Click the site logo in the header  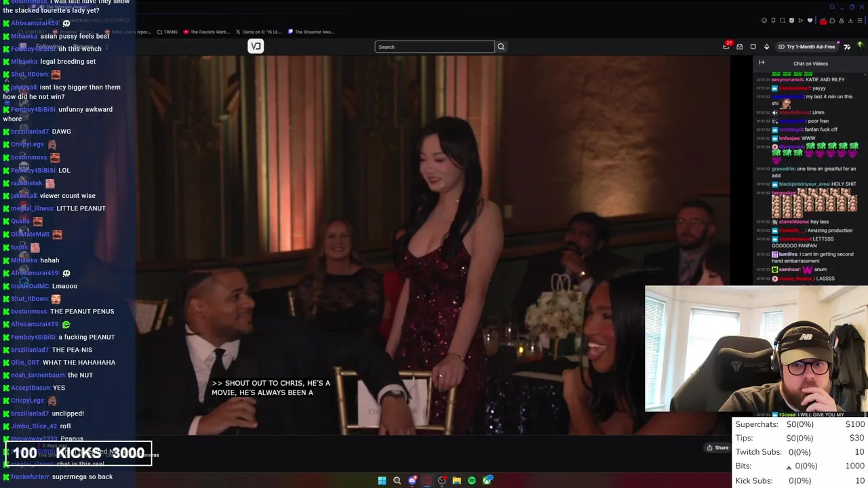click(256, 46)
